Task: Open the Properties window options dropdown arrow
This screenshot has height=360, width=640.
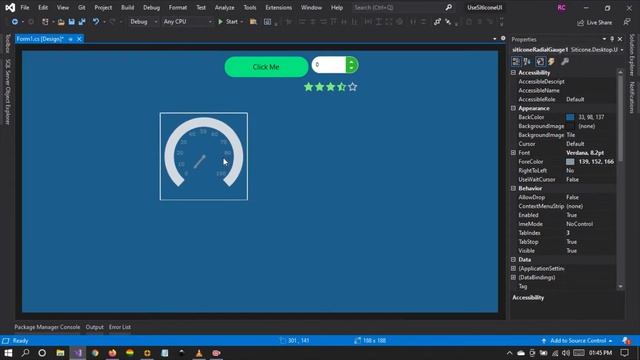Action: click(604, 39)
